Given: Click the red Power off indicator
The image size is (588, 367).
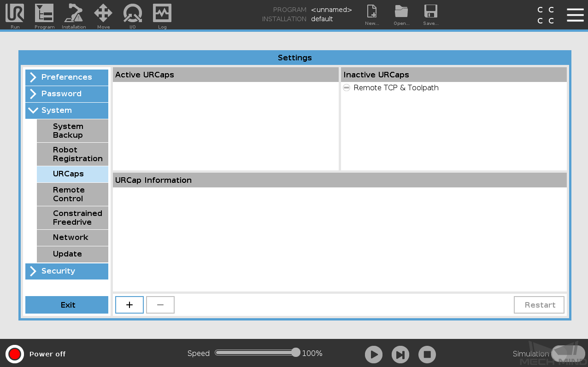Looking at the screenshot, I should pos(15,354).
